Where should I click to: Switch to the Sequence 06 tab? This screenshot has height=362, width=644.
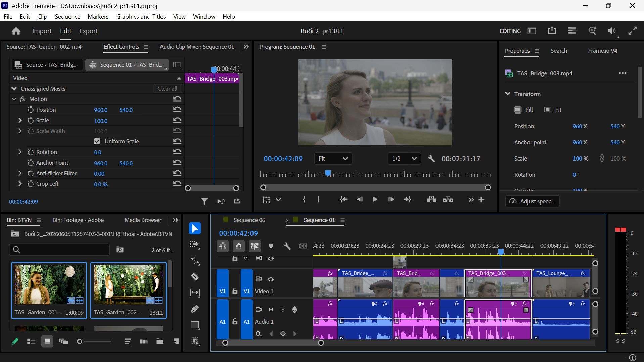[249, 220]
